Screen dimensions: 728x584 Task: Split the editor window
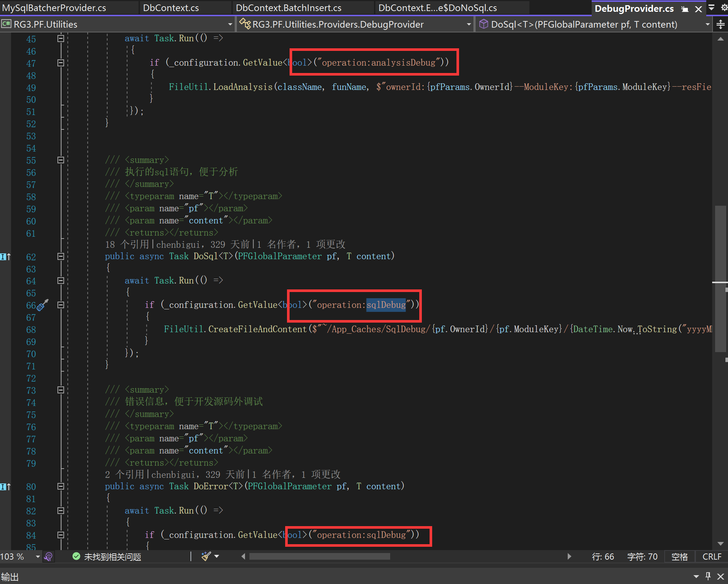pyautogui.click(x=721, y=24)
